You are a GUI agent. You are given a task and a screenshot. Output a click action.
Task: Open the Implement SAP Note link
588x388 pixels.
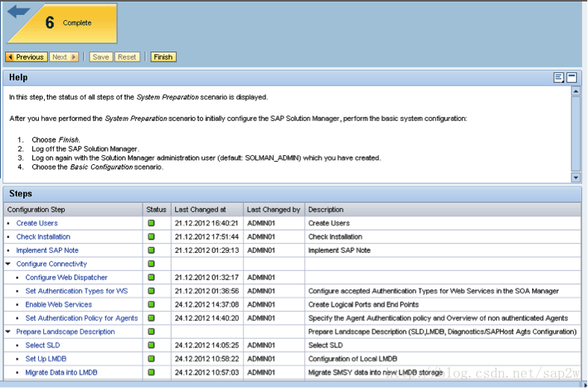pyautogui.click(x=47, y=250)
